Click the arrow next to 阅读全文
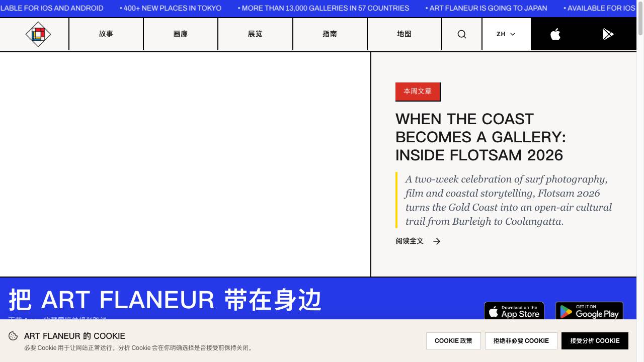This screenshot has width=644, height=362. pyautogui.click(x=437, y=241)
